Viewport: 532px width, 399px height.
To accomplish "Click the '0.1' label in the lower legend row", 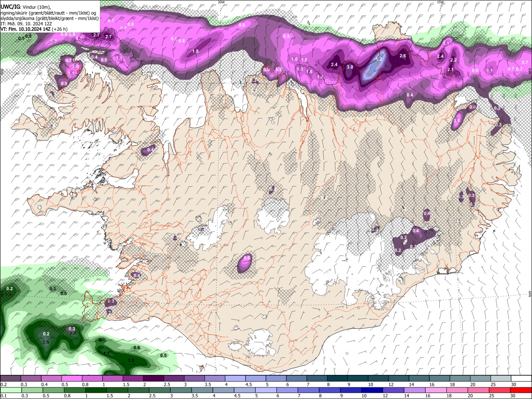I will (x=4, y=396).
